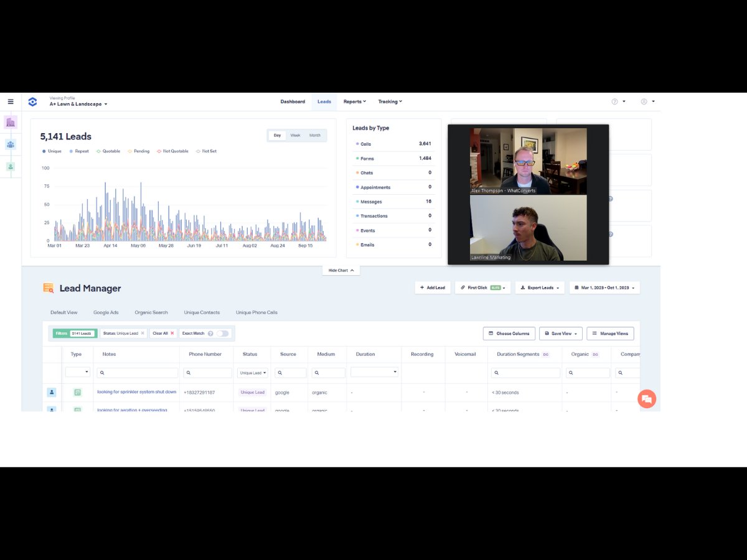This screenshot has height=560, width=747.
Task: Enable the Exact Match toggle
Action: tap(223, 333)
